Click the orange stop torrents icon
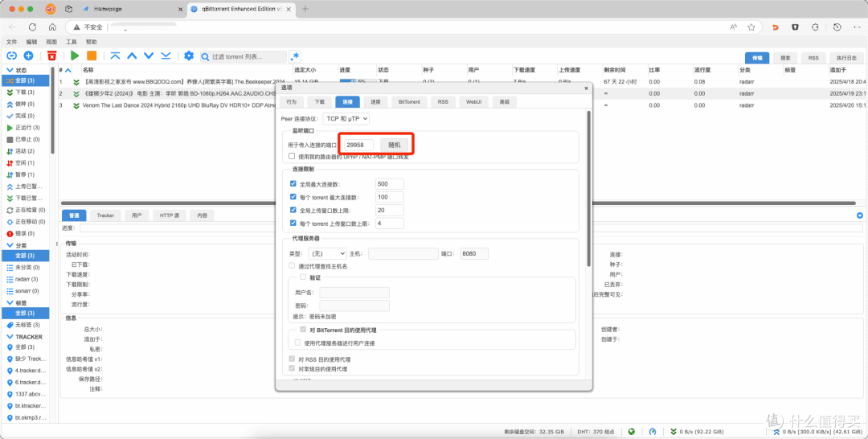 92,56
